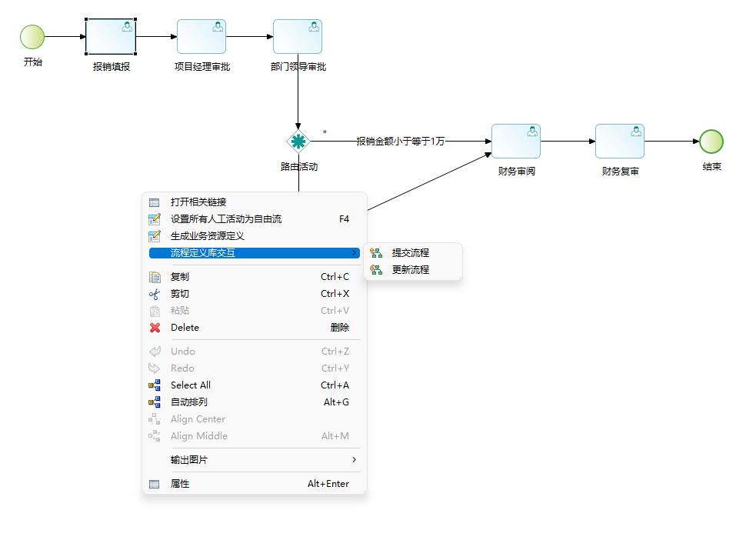Expand the 流程定义库交互 submenu arrow
This screenshot has width=756, height=540.
point(354,253)
